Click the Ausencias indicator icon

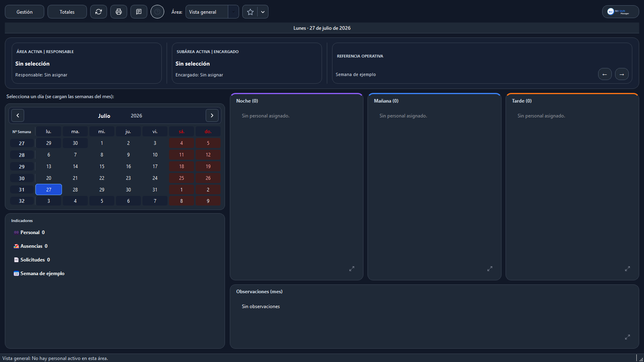tap(17, 246)
